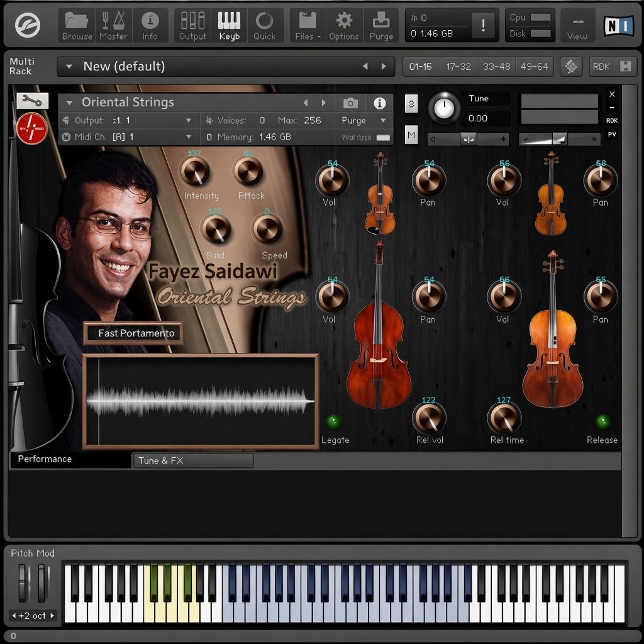Open the multi rack preset dropdown arrow
644x644 pixels.
pyautogui.click(x=69, y=66)
